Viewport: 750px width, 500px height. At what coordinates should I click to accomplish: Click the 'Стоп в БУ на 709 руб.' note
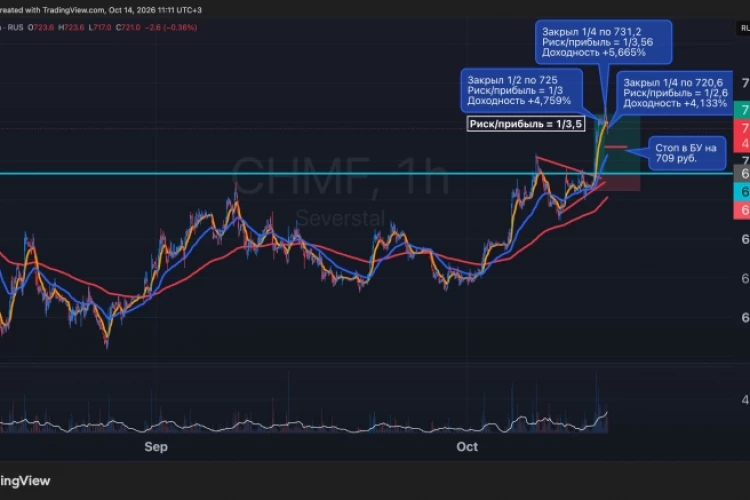pos(686,153)
